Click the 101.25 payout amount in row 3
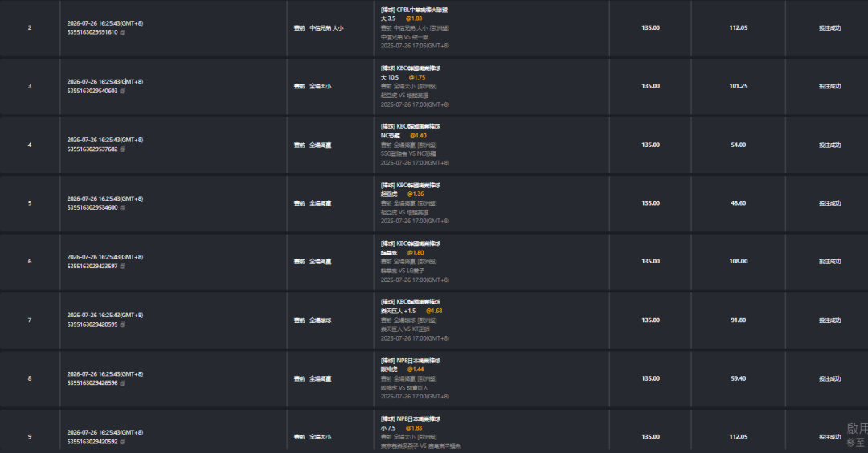The width and height of the screenshot is (868, 453). point(739,86)
